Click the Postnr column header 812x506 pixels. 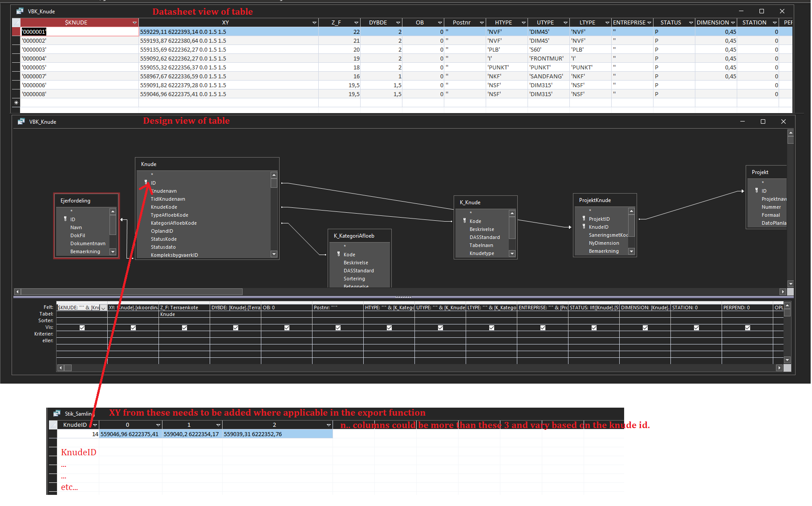[x=465, y=23]
